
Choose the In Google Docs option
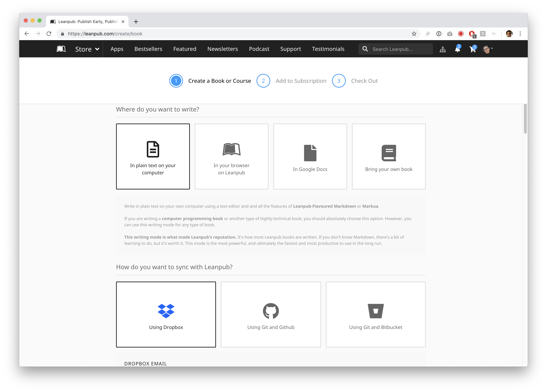point(310,156)
